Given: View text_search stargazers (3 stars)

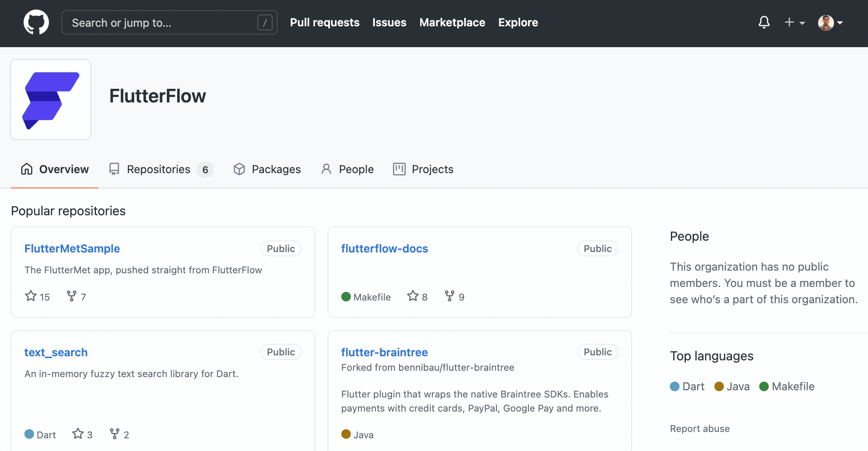Looking at the screenshot, I should click(x=82, y=434).
